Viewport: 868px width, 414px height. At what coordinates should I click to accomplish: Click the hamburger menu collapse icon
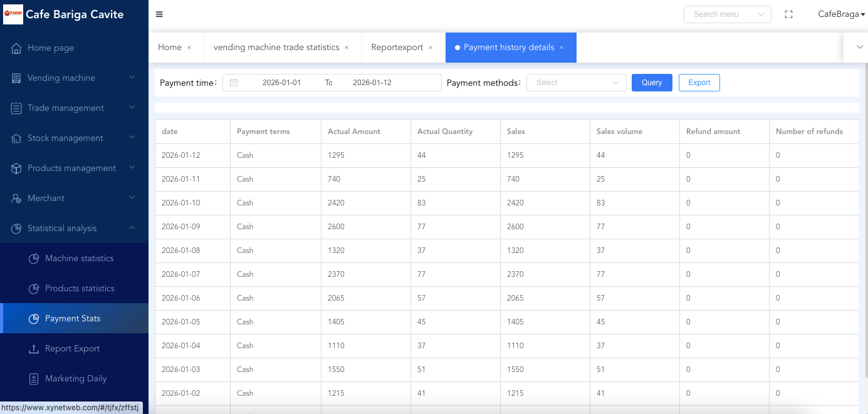[x=159, y=14]
